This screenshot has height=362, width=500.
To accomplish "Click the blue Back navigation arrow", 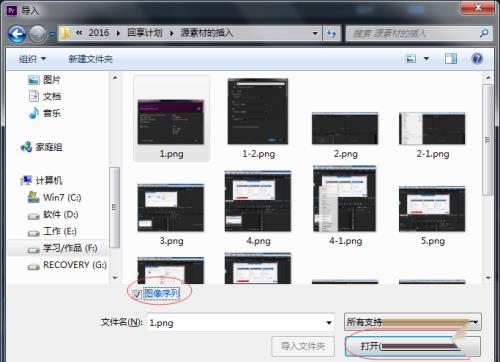I will pos(17,34).
